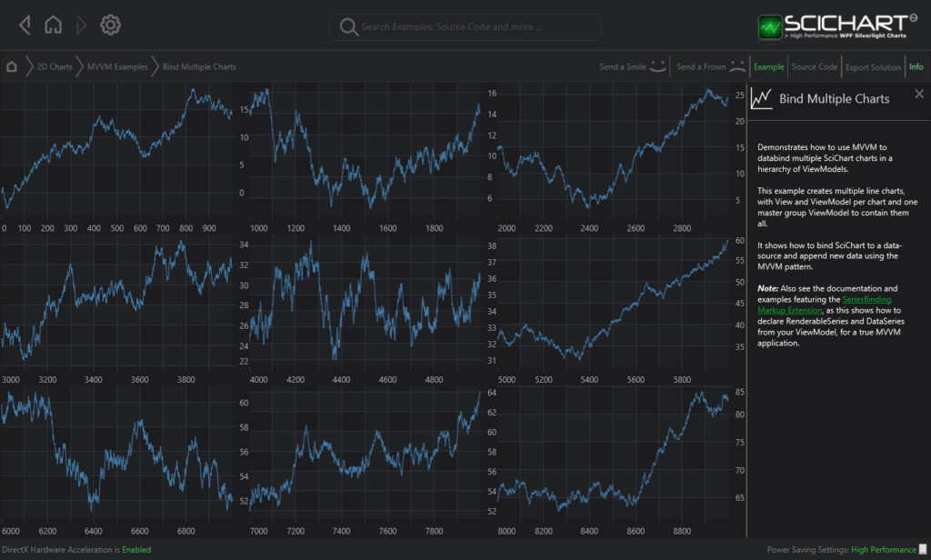The height and width of the screenshot is (560, 931).
Task: Click the chart with X axis 8000 to 8800
Action: (613, 453)
